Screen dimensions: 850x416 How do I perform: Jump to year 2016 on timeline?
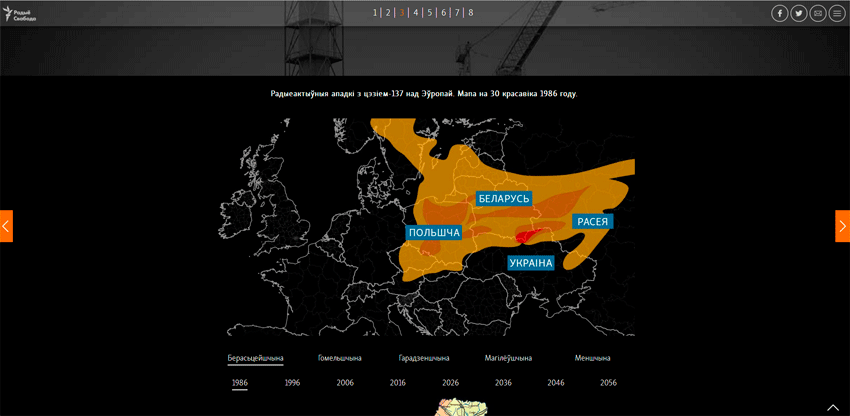tap(398, 383)
